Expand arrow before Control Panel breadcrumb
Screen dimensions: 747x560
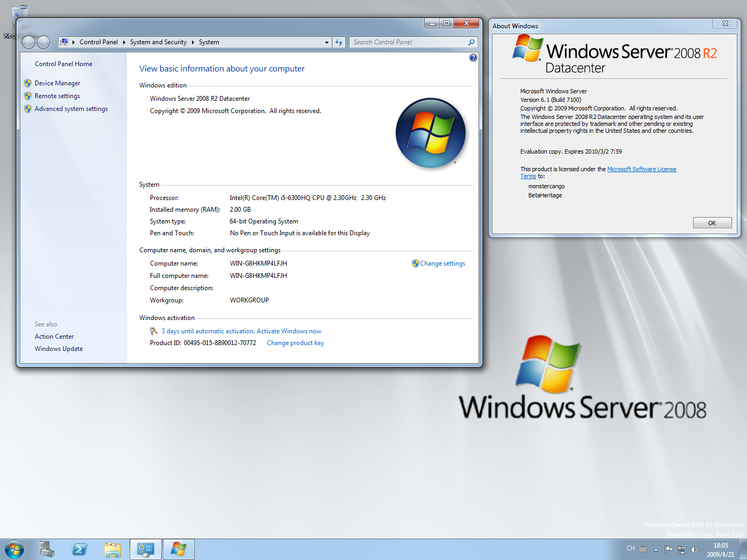pyautogui.click(x=74, y=42)
